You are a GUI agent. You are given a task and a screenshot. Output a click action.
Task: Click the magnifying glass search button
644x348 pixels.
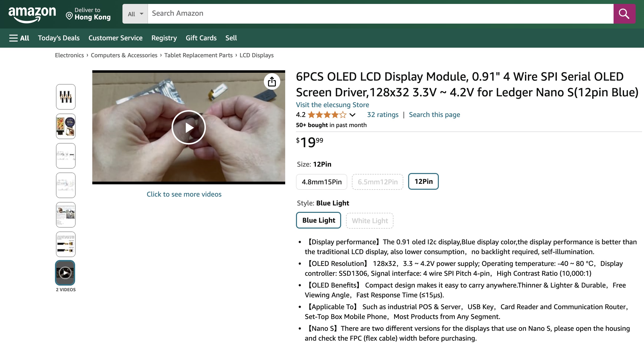pyautogui.click(x=624, y=14)
